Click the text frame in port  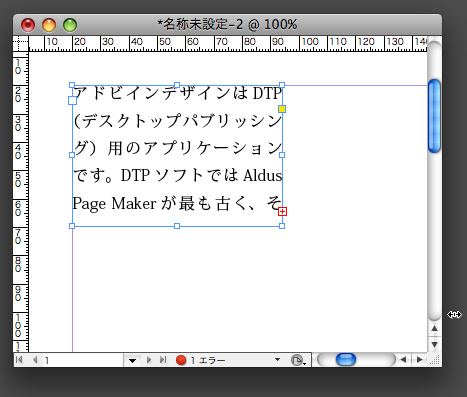pyautogui.click(x=72, y=100)
